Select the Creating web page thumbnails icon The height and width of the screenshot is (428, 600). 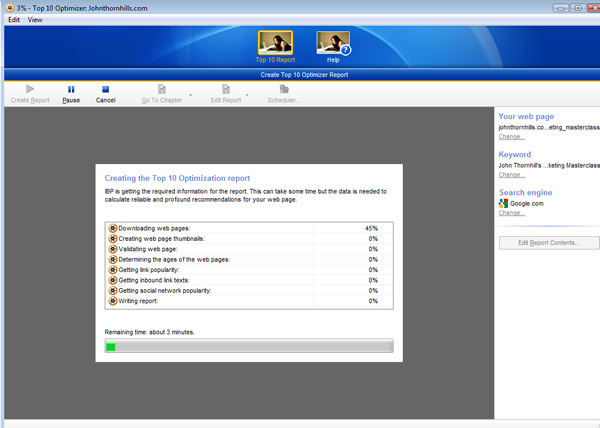point(112,239)
